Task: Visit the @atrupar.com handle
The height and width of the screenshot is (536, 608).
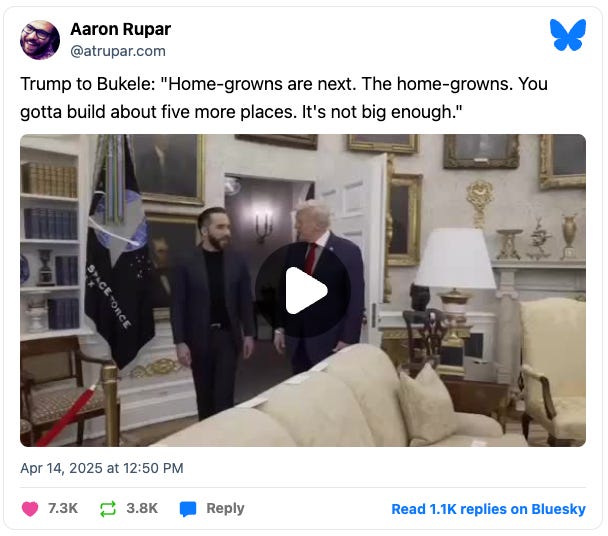Action: [118, 51]
